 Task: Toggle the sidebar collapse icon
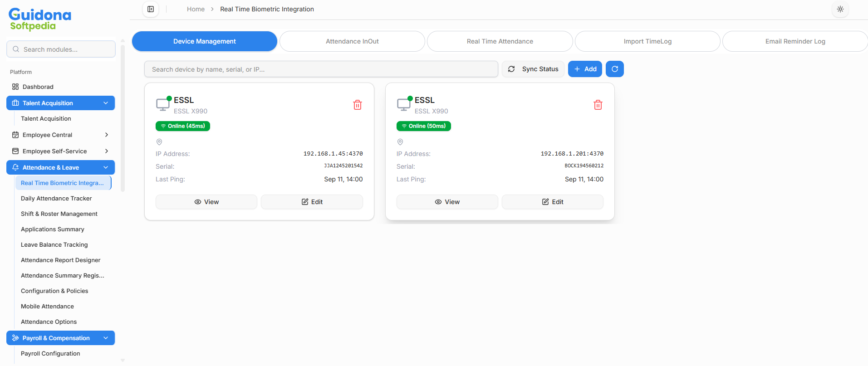pos(151,9)
